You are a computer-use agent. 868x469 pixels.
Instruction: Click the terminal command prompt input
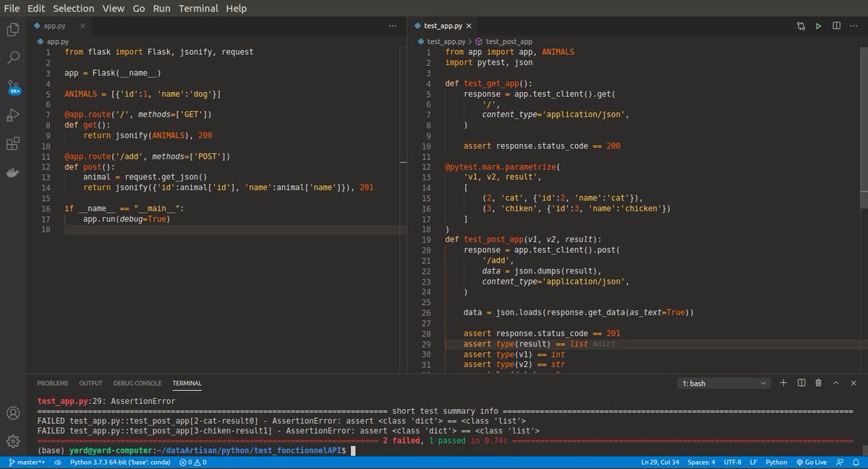pyautogui.click(x=352, y=450)
